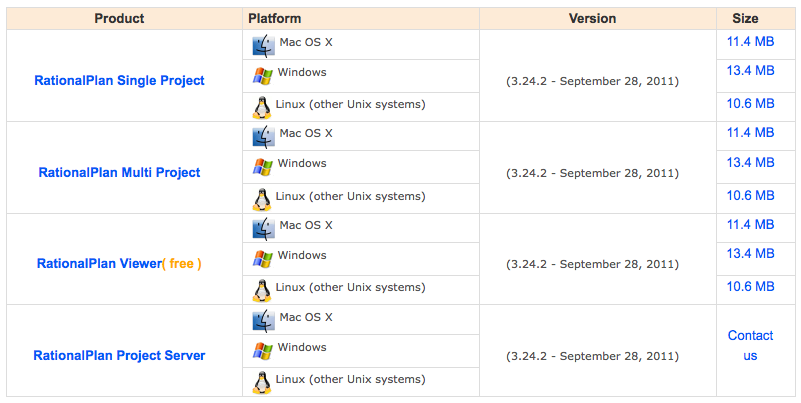The width and height of the screenshot is (801, 403).
Task: Click the Mac OS X Finder icon for Project Server
Action: (x=264, y=321)
